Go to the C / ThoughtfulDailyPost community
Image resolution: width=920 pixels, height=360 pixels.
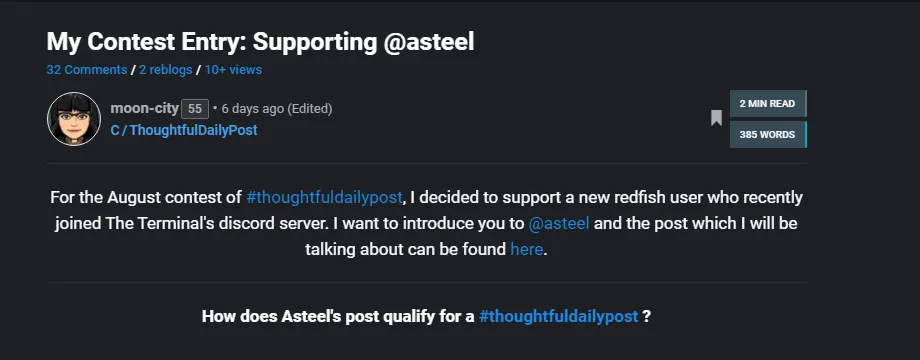click(184, 130)
